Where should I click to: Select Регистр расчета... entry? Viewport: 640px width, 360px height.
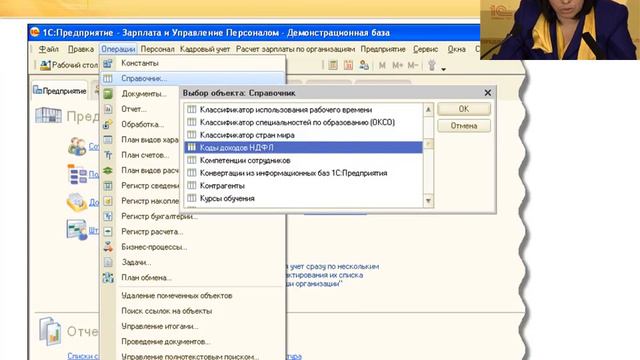[152, 231]
